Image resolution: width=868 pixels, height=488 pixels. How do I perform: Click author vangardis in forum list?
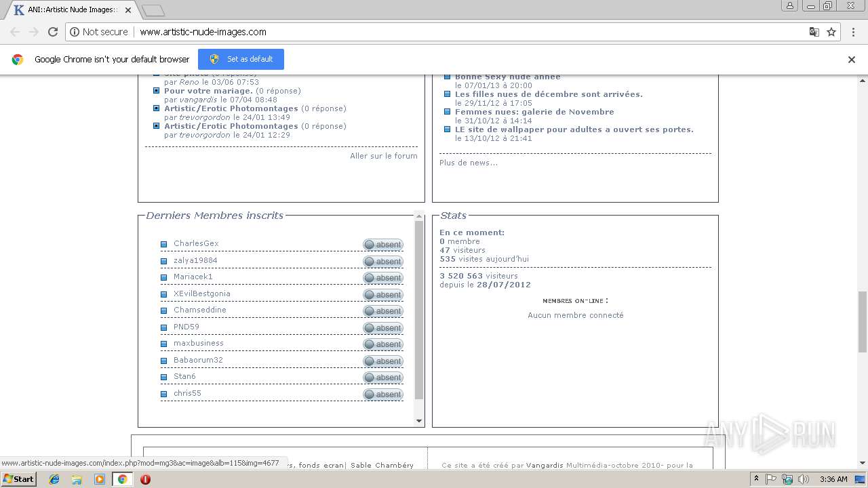click(199, 100)
